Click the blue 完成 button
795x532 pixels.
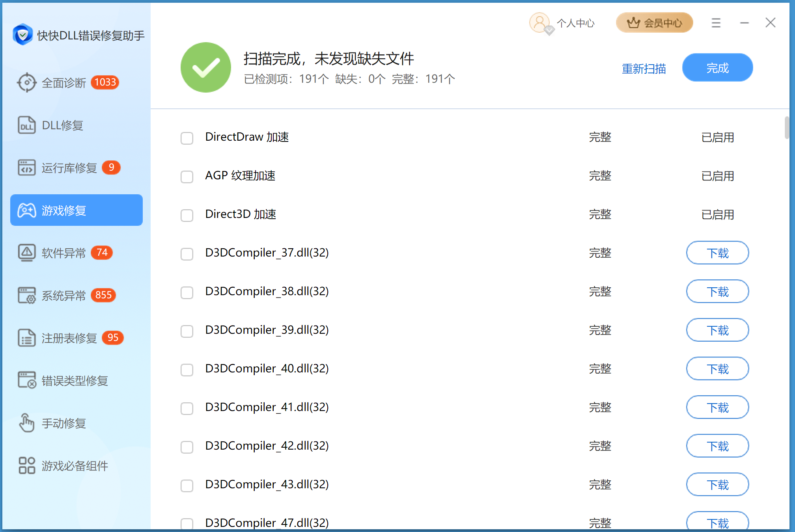[717, 68]
